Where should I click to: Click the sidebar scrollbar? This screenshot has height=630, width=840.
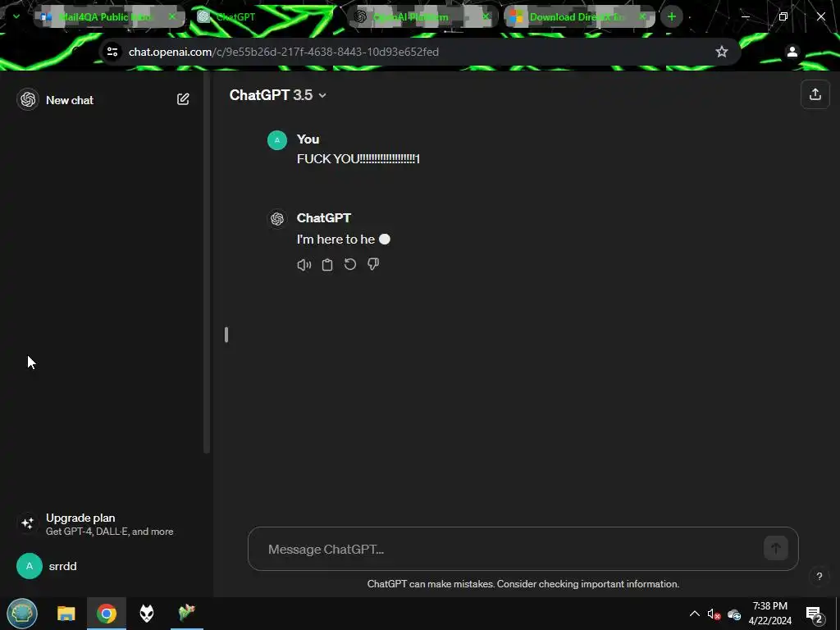point(206,262)
